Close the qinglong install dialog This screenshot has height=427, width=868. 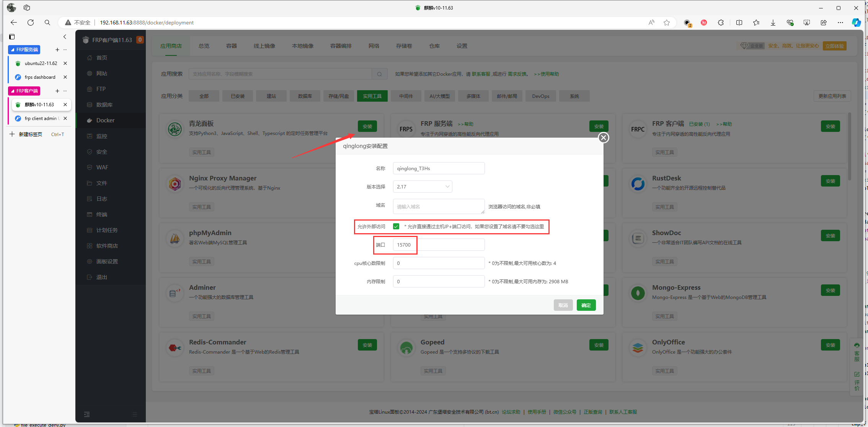click(604, 138)
